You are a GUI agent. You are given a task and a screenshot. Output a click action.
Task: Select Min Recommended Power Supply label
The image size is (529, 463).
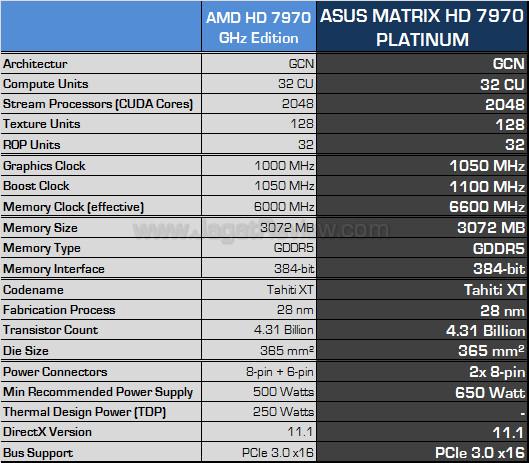98,392
